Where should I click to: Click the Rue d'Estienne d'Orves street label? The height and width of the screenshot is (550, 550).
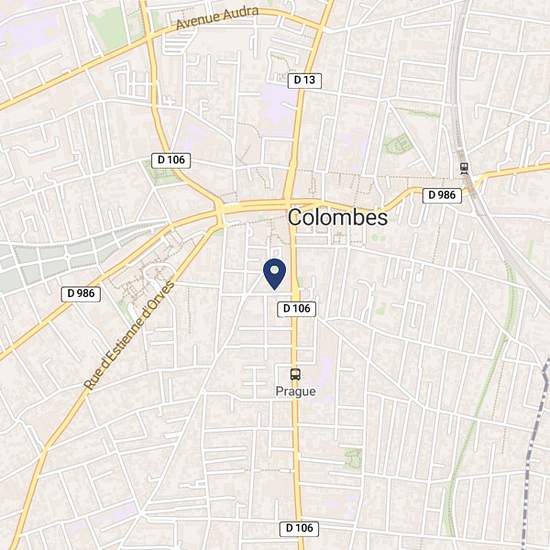[129, 335]
